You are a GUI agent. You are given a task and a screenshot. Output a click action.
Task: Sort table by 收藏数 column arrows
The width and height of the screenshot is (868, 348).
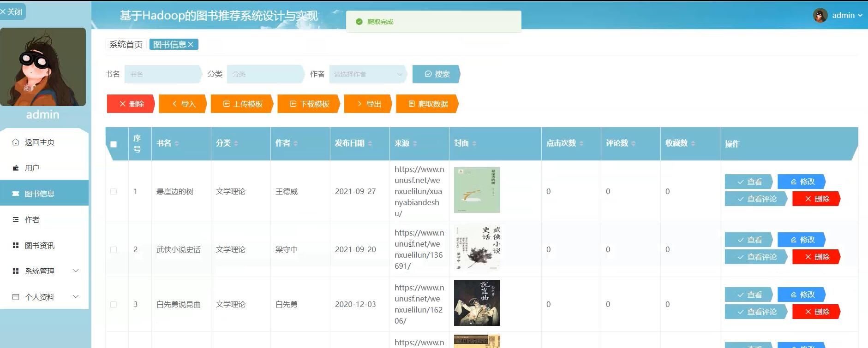pyautogui.click(x=693, y=143)
